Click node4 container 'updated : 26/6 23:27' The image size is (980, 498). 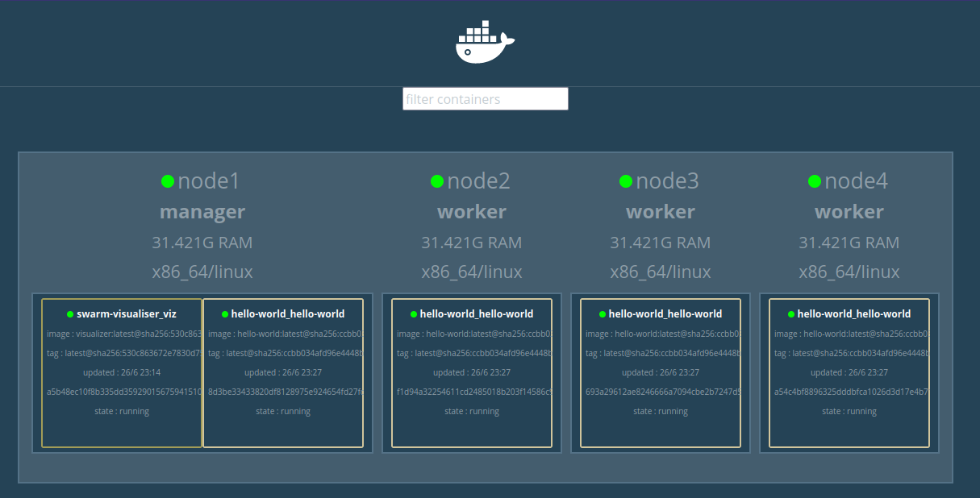849,372
